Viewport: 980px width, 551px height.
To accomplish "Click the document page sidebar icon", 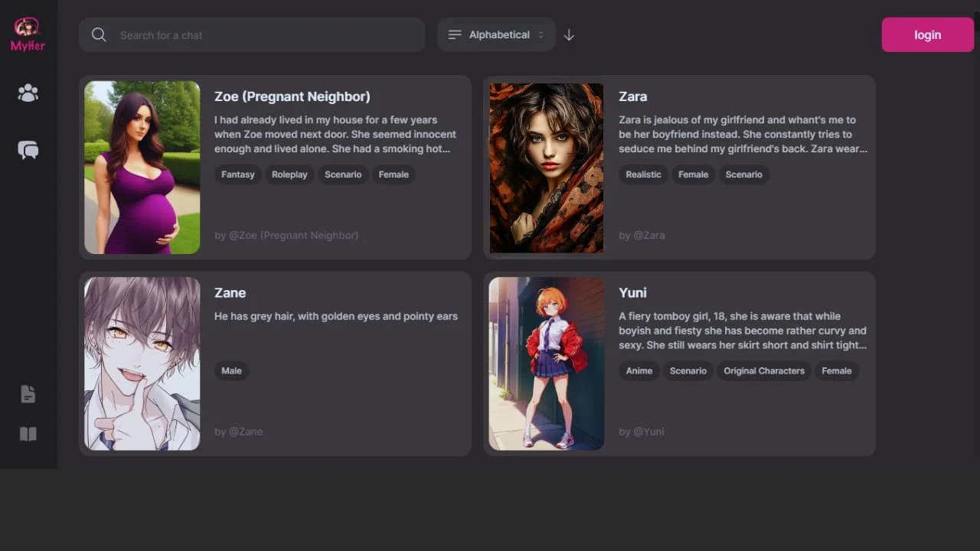I will [28, 394].
